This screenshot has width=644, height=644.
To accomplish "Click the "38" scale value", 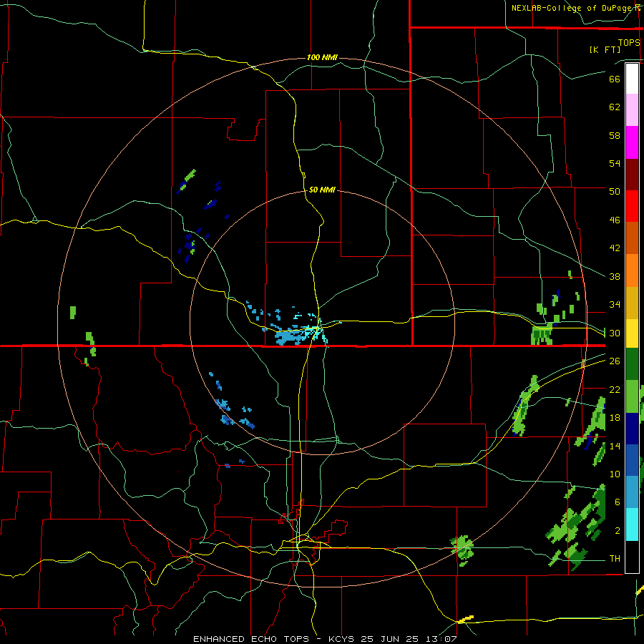I will 615,276.
